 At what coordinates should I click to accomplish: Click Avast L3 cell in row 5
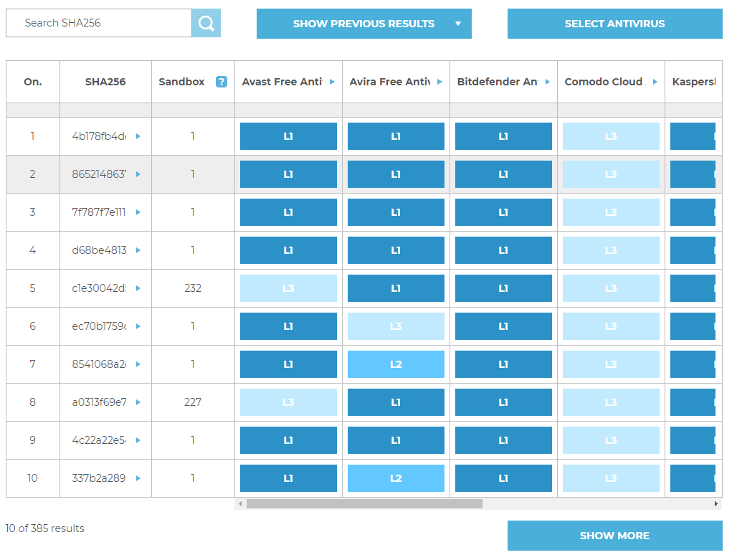click(289, 288)
